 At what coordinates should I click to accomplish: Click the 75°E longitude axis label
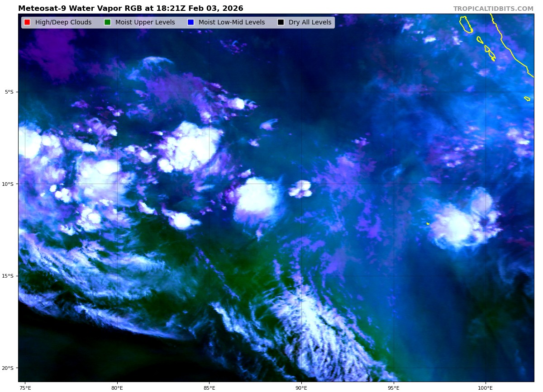point(25,387)
